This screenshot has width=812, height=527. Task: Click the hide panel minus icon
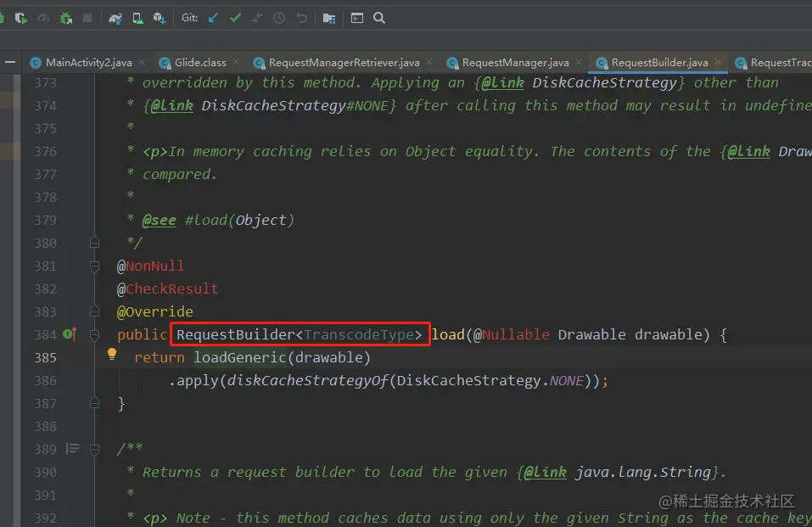[x=10, y=62]
